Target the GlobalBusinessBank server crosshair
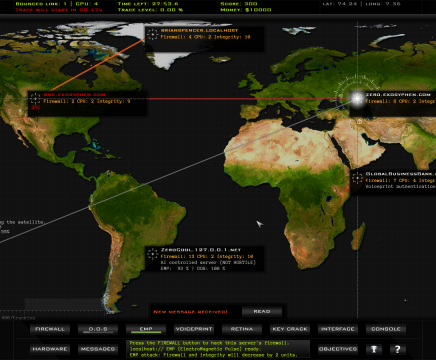Image resolution: width=436 pixels, height=360 pixels. (x=358, y=178)
